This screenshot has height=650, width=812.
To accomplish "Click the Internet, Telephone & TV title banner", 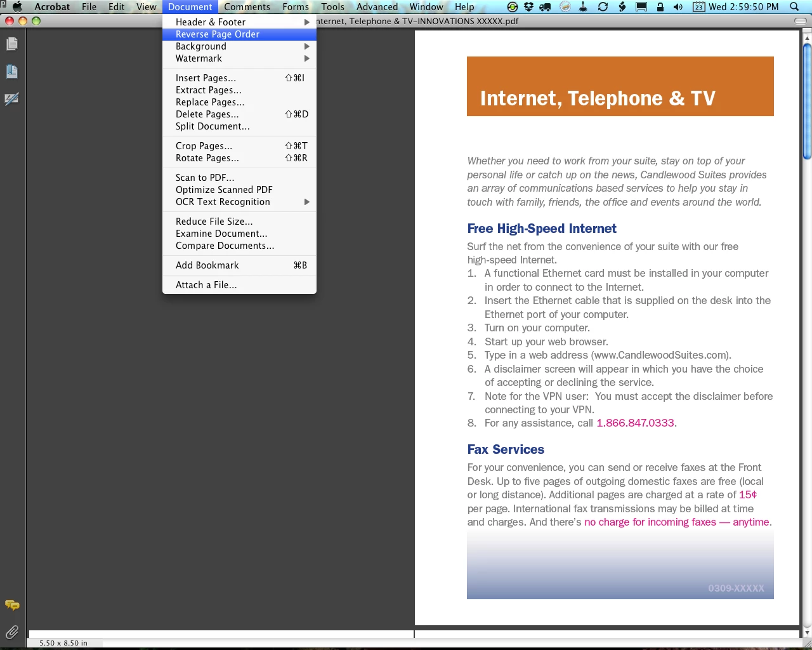I will point(620,86).
